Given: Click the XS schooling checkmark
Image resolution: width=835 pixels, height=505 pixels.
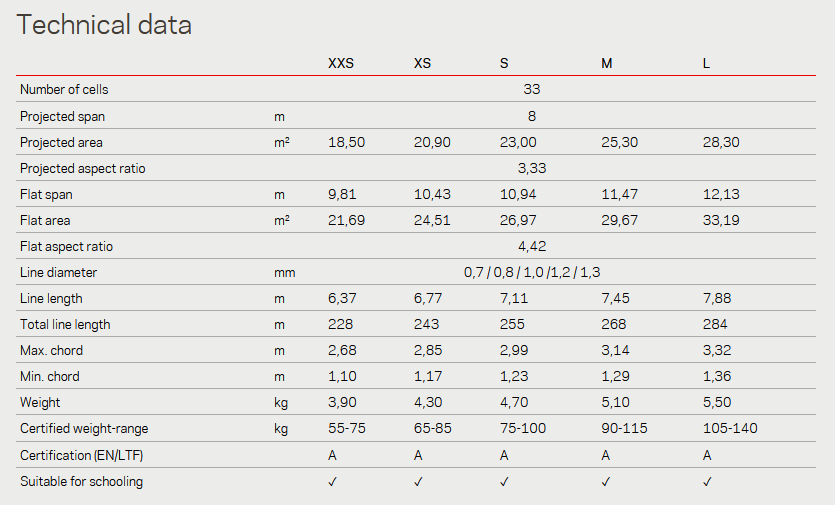Looking at the screenshot, I should [419, 482].
